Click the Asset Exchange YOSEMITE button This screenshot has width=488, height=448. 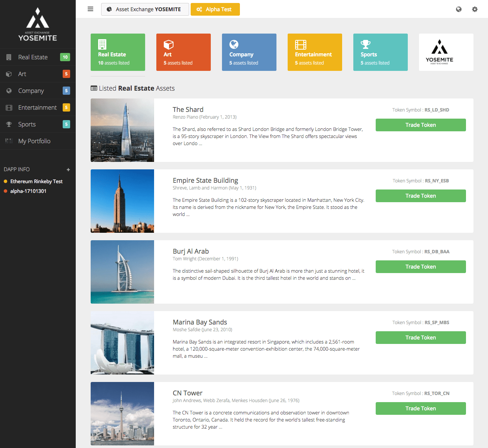pos(145,9)
